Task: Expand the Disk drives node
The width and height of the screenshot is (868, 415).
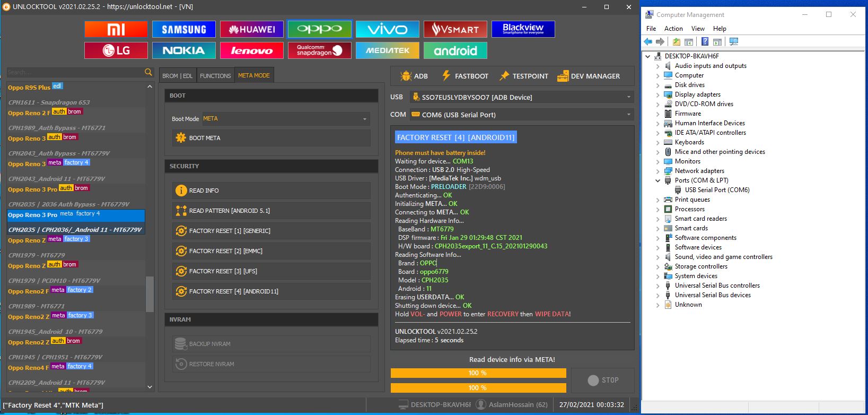Action: [658, 85]
